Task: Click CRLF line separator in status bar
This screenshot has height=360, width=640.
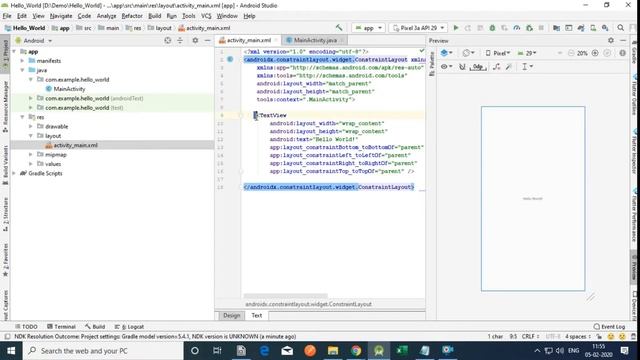Action: point(530,337)
